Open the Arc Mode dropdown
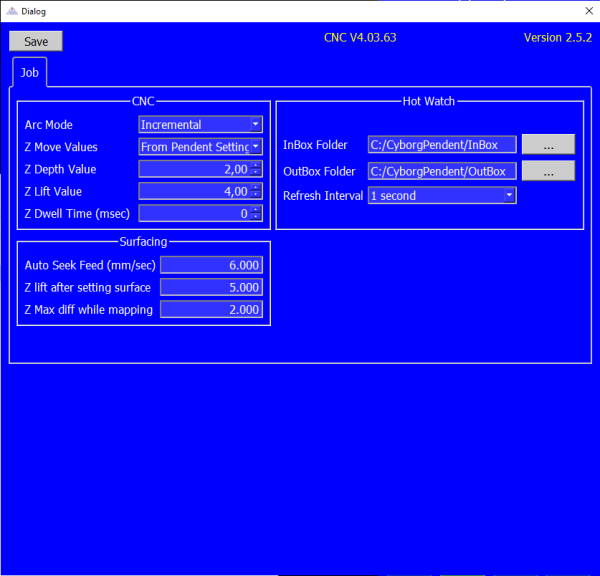 (x=201, y=124)
